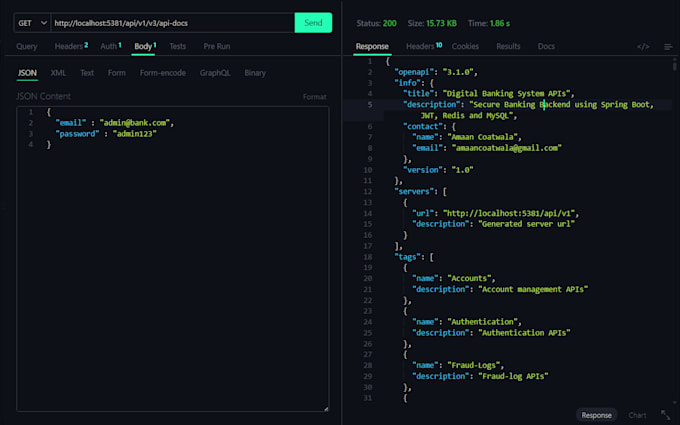
Task: Open the Tests tab
Action: [x=177, y=46]
